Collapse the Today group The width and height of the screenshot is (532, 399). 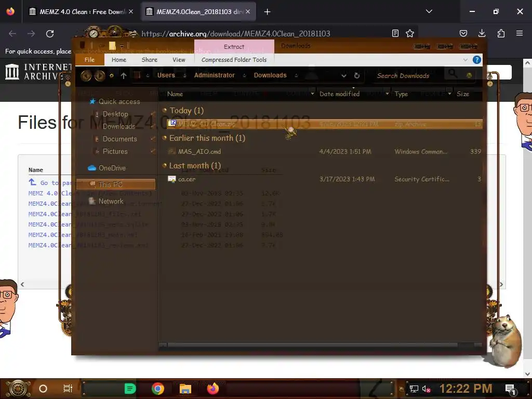pos(165,110)
